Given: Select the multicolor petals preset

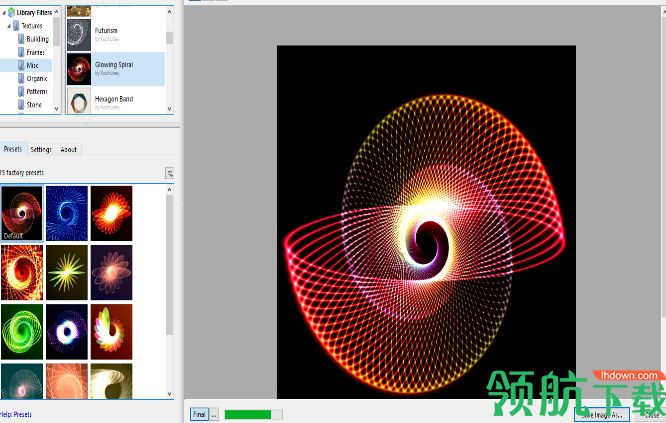Looking at the screenshot, I should [x=111, y=332].
